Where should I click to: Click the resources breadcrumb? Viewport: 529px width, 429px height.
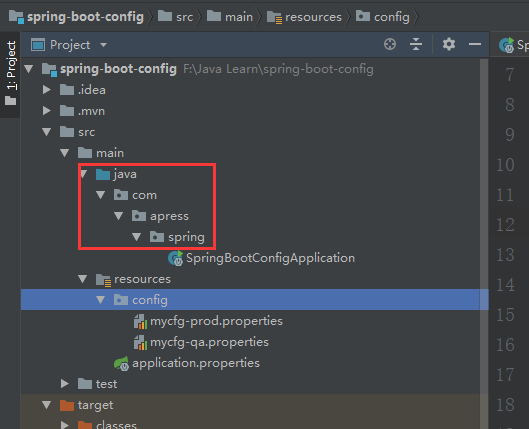tap(304, 17)
